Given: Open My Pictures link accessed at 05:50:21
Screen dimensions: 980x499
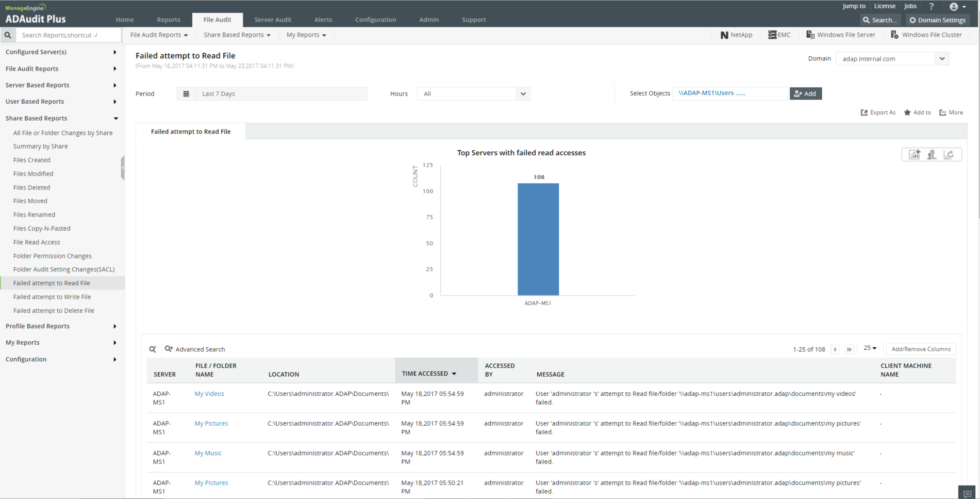Looking at the screenshot, I should (211, 483).
